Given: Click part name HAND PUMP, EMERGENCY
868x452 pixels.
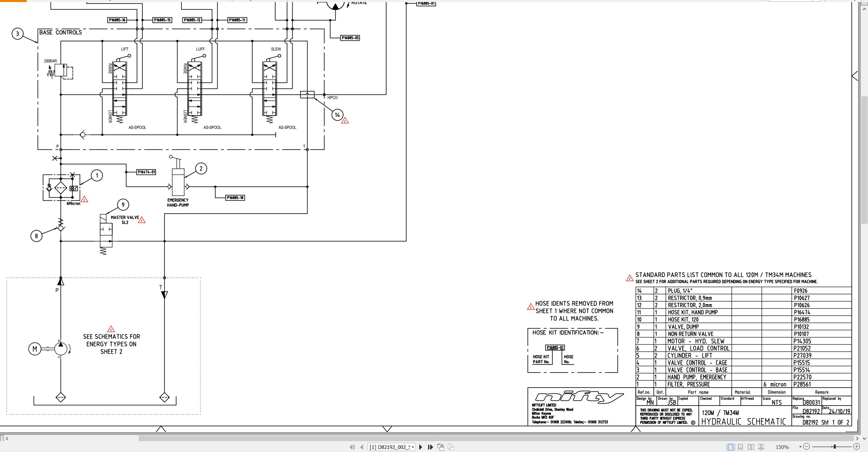Looking at the screenshot, I should [697, 377].
